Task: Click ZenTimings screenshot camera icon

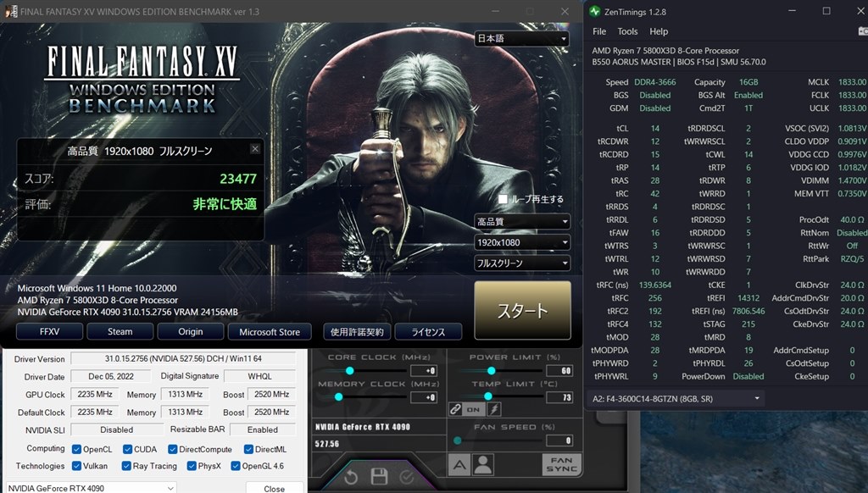Action: (862, 31)
